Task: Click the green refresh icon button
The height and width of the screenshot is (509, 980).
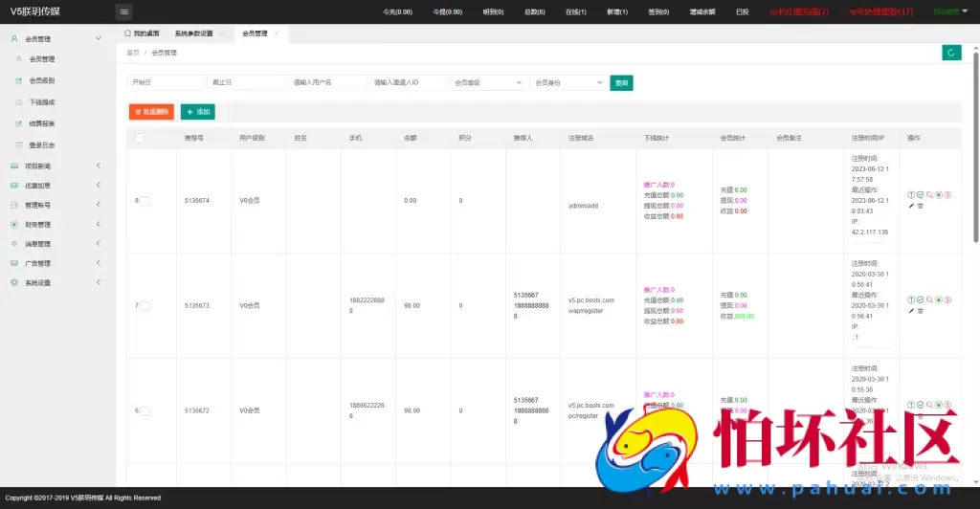Action: coord(950,53)
